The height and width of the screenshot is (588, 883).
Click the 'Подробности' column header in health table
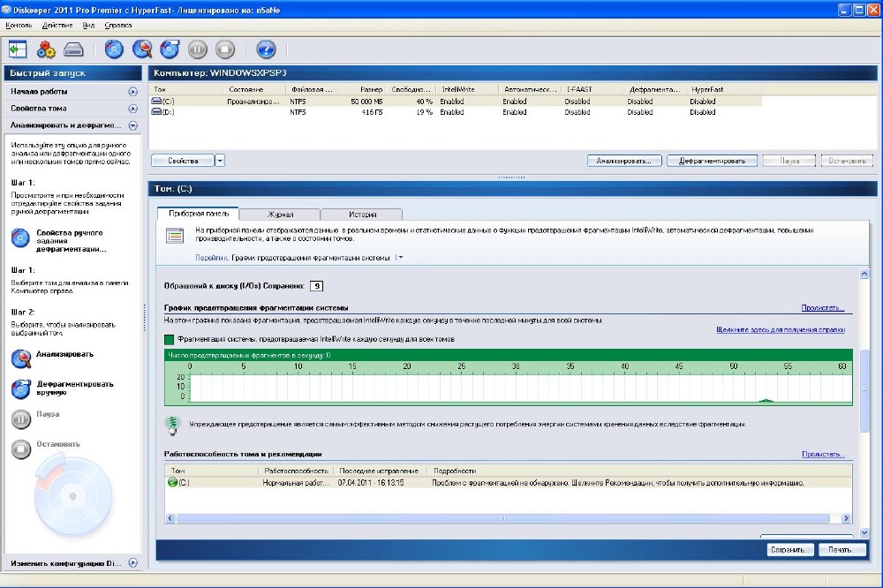click(x=639, y=471)
